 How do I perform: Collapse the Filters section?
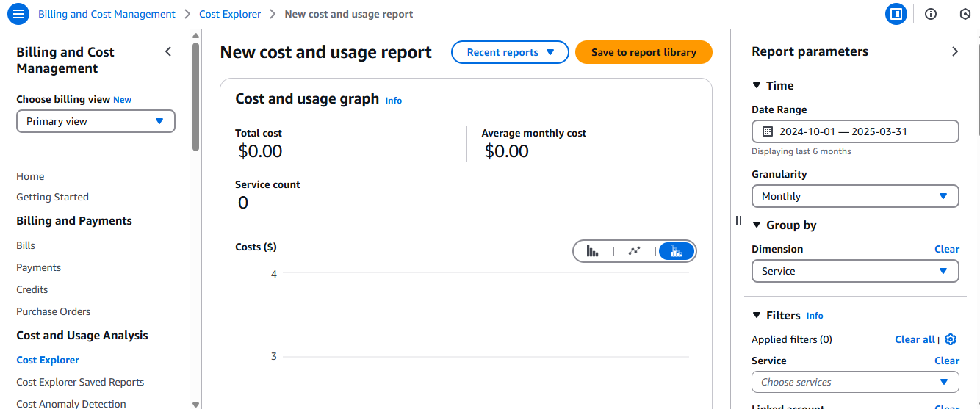757,315
